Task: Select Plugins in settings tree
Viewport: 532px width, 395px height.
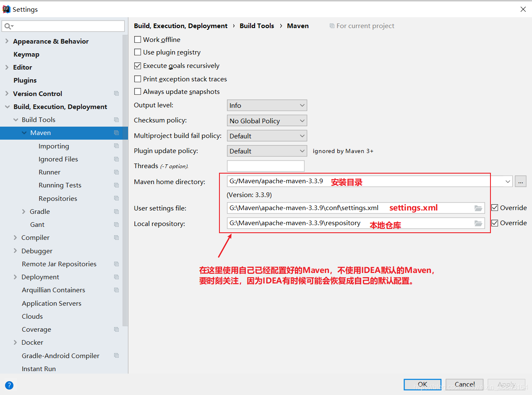Action: point(25,80)
